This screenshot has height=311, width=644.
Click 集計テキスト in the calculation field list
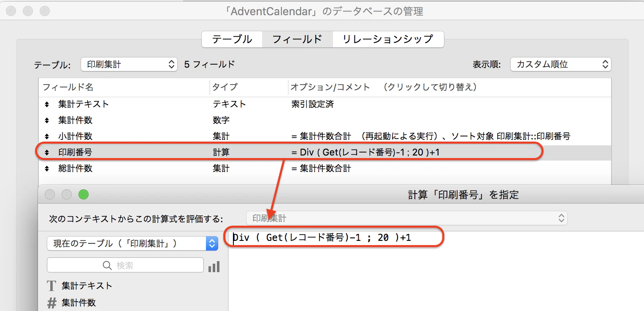(x=87, y=286)
